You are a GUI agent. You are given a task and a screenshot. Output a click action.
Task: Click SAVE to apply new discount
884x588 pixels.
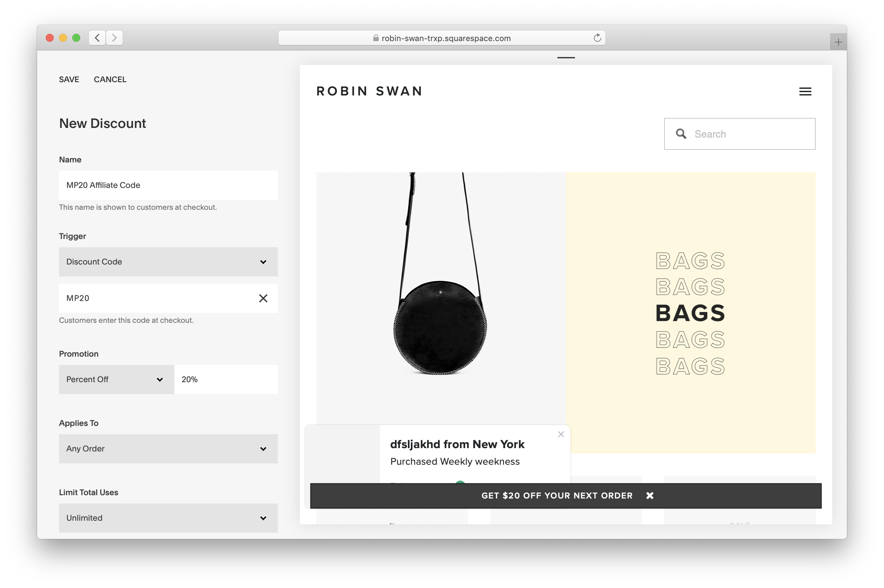pos(68,79)
